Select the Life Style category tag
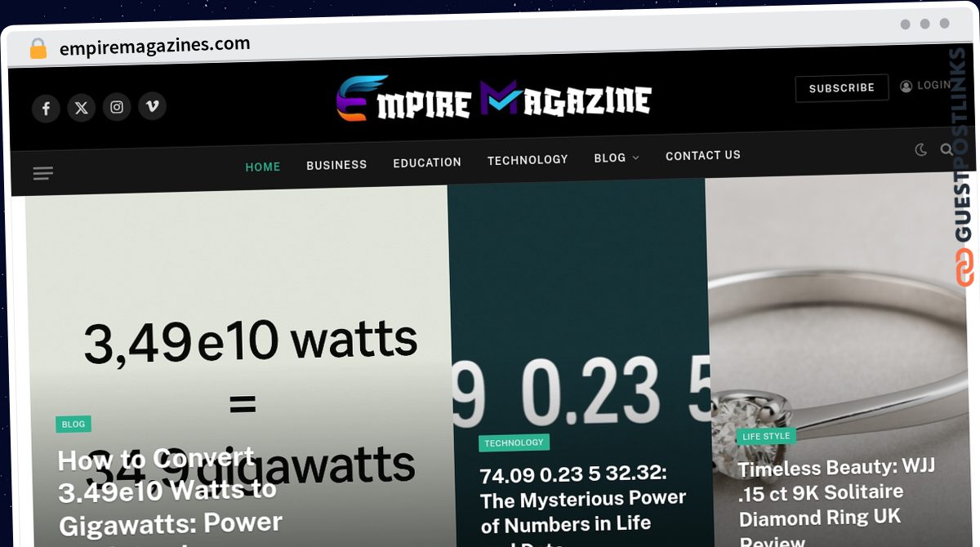Screen dimensions: 980x547 (x=766, y=436)
